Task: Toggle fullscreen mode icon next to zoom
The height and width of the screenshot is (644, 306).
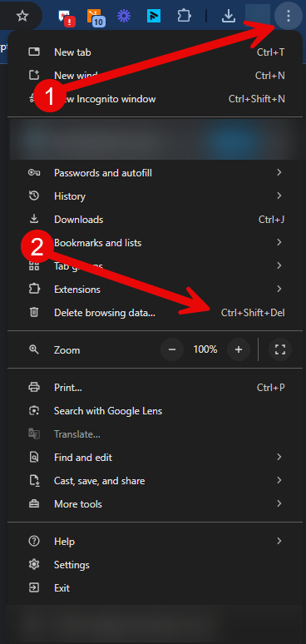Action: pos(280,349)
